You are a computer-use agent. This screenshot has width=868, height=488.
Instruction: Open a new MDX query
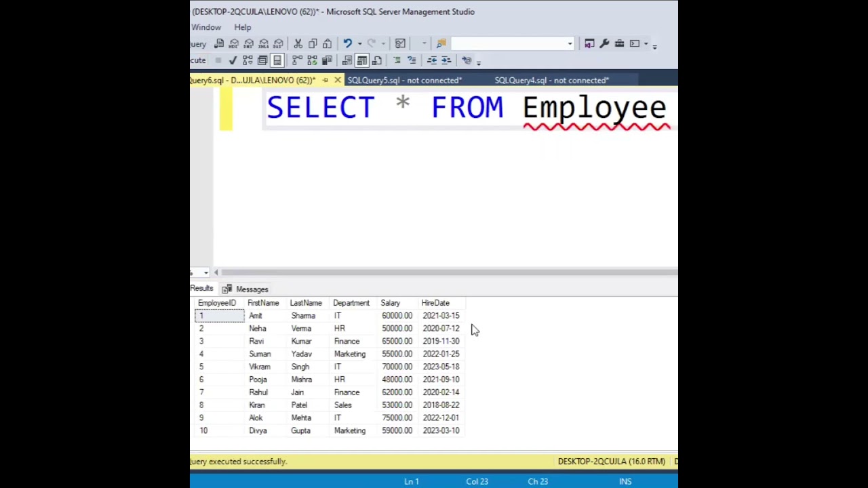234,43
